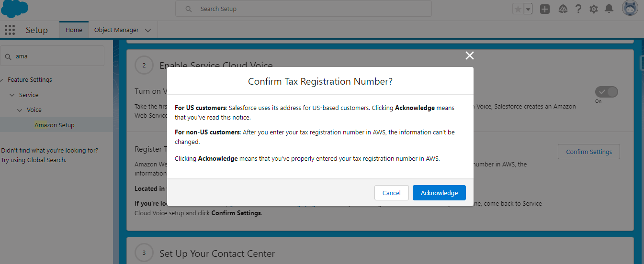Screen dimensions: 644x264
Task: Click the Salesforce cloud logo
Action: pyautogui.click(x=15, y=9)
